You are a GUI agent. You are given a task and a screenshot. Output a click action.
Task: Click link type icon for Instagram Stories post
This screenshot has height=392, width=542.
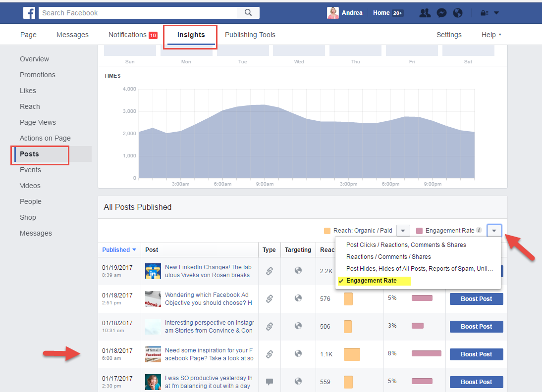pos(270,326)
